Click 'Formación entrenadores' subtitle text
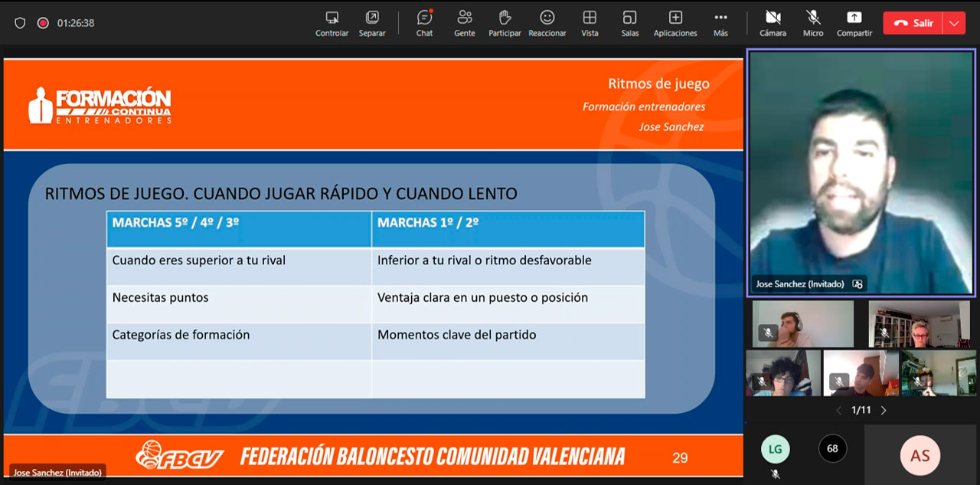The height and width of the screenshot is (485, 980). coord(644,107)
